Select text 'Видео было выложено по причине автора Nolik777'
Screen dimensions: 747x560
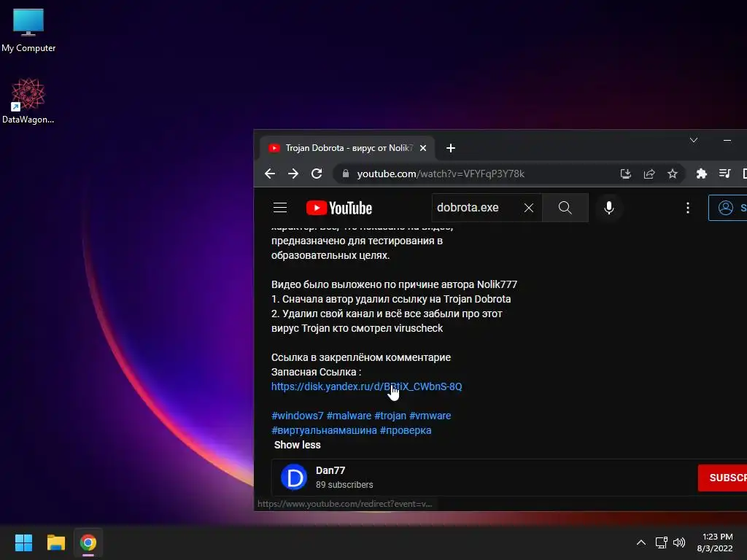coord(394,285)
